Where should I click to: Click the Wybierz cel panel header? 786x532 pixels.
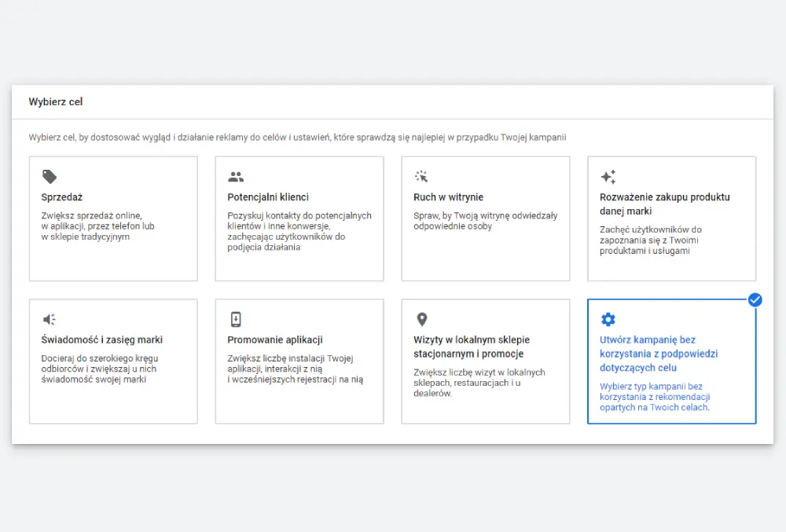pyautogui.click(x=56, y=102)
